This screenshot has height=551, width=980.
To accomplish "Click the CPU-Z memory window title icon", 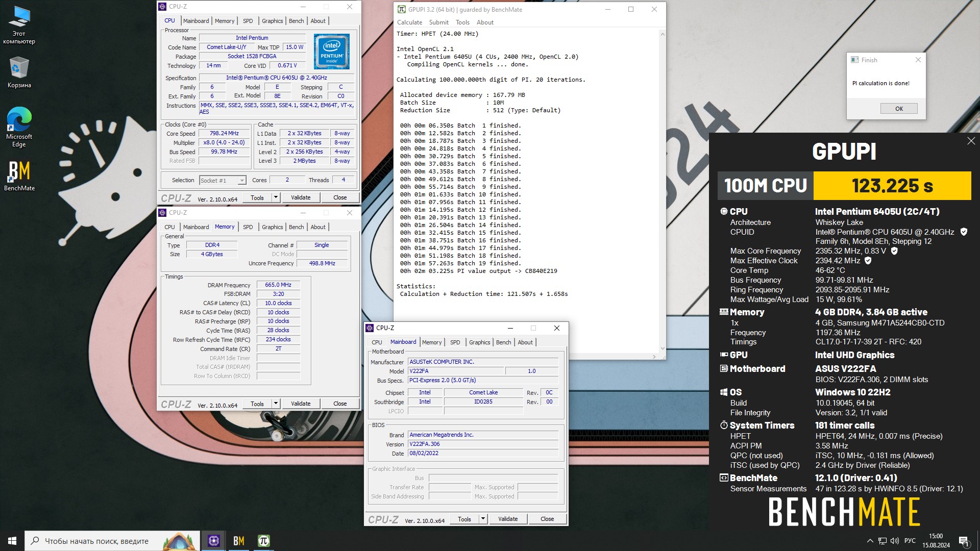I will point(162,213).
